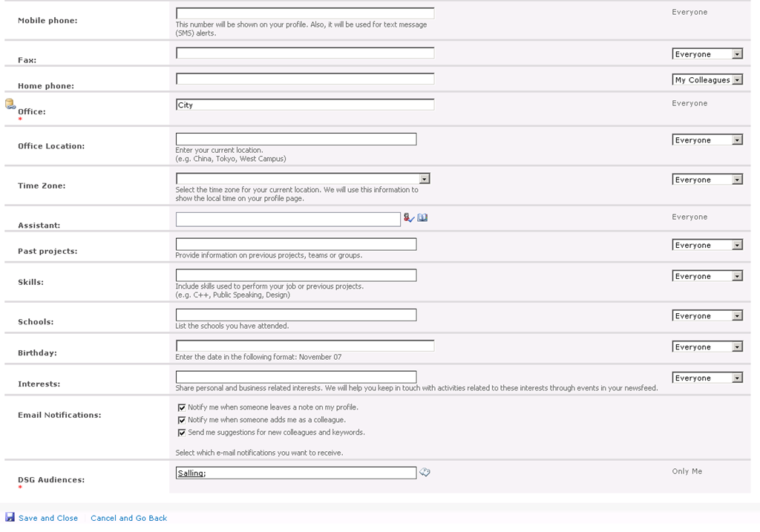Click the database icon beside Office label
Screen dimensions: 760x532
tap(10, 104)
